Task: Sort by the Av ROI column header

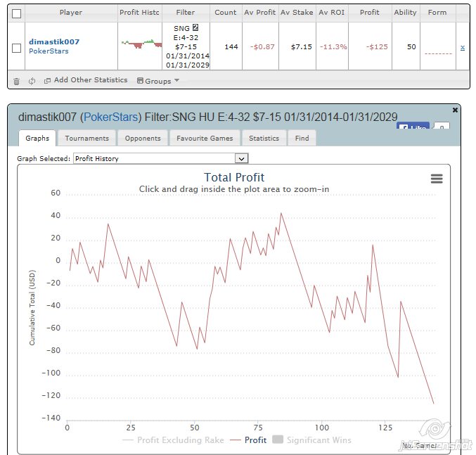Action: [x=333, y=13]
